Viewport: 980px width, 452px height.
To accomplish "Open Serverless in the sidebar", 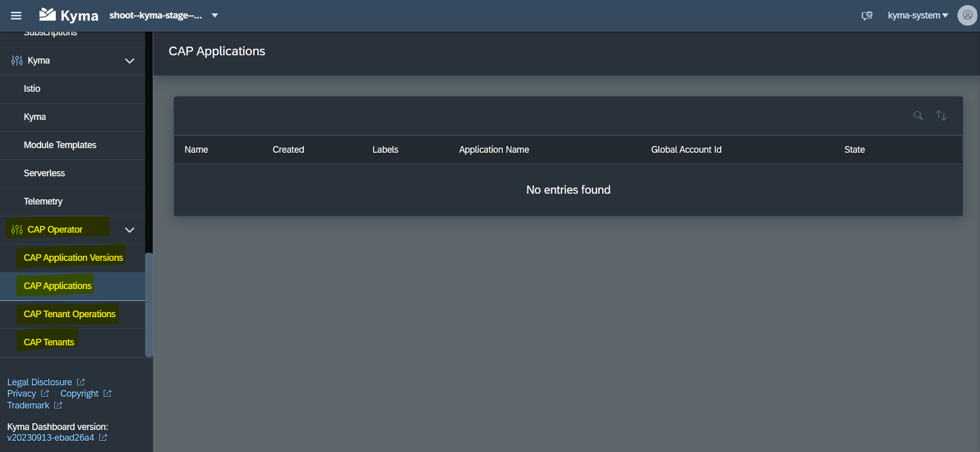I will pyautogui.click(x=72, y=173).
